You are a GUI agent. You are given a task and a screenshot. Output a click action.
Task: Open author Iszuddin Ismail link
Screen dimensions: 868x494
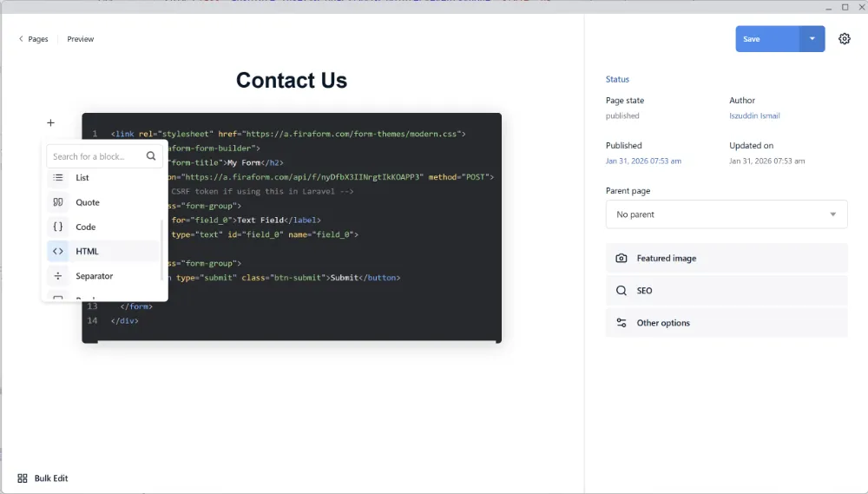click(754, 115)
